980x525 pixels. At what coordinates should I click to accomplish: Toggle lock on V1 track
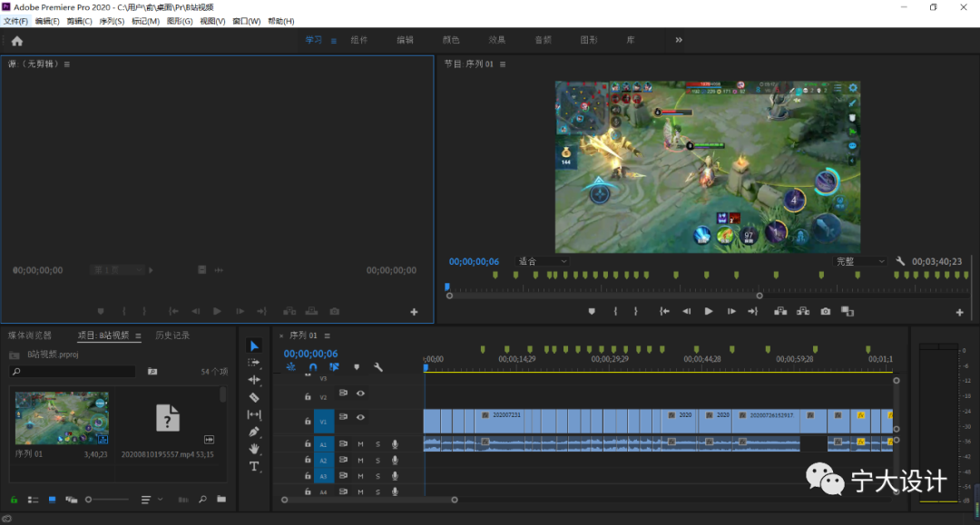coord(308,422)
